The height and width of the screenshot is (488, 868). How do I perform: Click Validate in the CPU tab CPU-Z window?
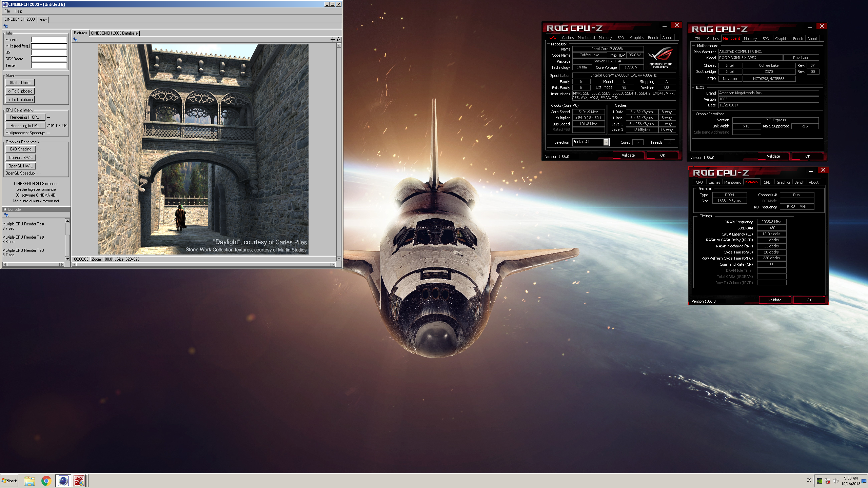click(628, 155)
